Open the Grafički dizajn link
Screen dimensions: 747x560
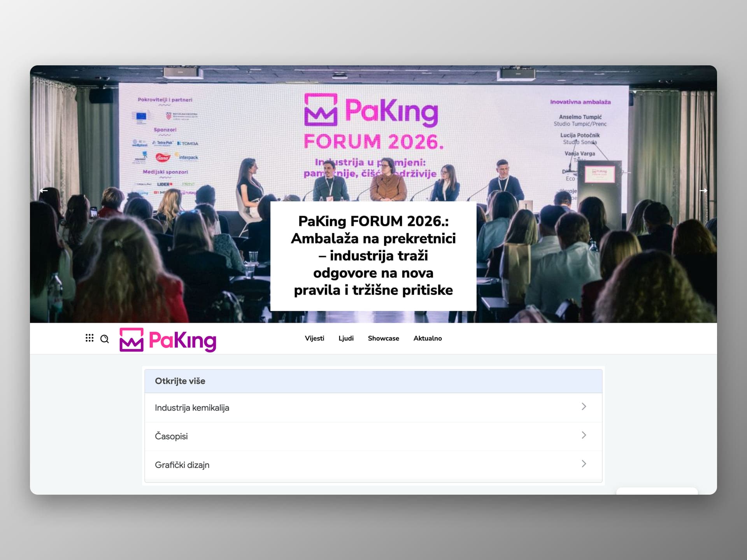(373, 465)
